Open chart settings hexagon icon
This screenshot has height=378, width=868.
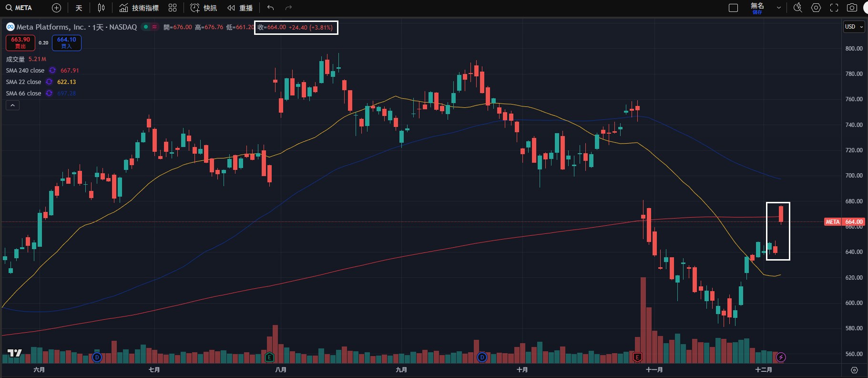[x=816, y=8]
